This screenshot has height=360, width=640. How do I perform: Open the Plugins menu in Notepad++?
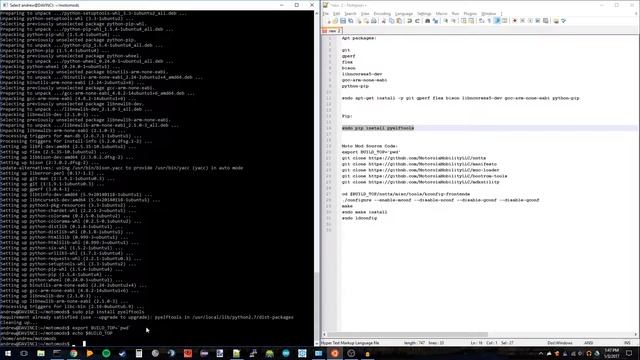tap(470, 13)
